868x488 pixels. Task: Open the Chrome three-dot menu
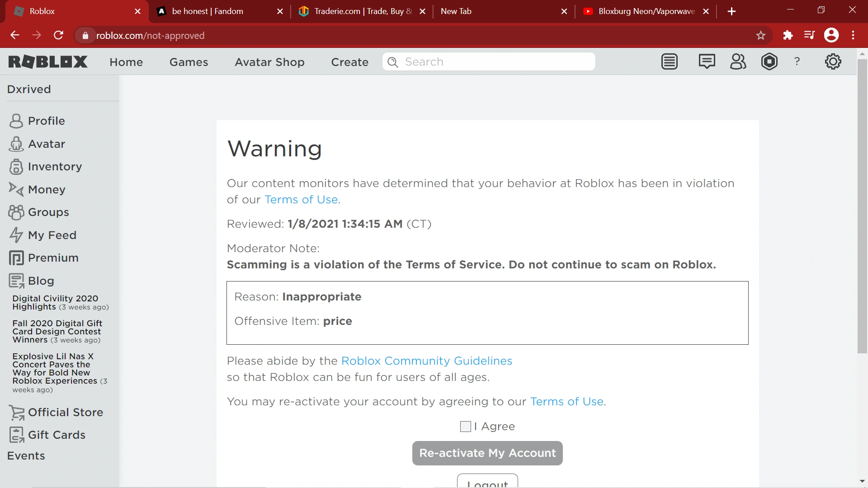[853, 35]
